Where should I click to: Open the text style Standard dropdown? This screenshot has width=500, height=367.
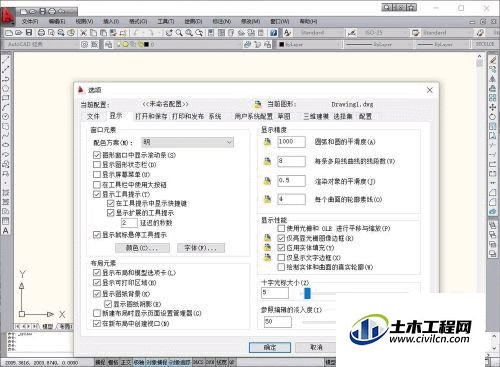tap(318, 33)
